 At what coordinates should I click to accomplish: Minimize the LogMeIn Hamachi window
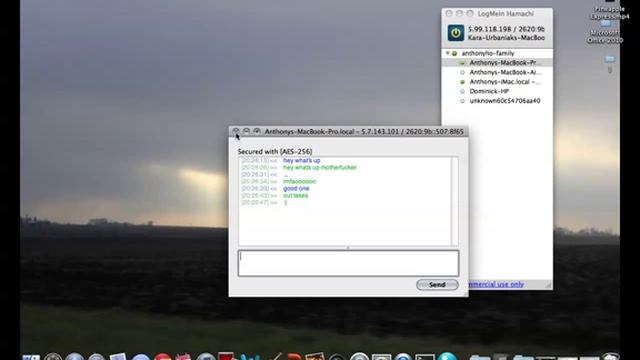[459, 13]
